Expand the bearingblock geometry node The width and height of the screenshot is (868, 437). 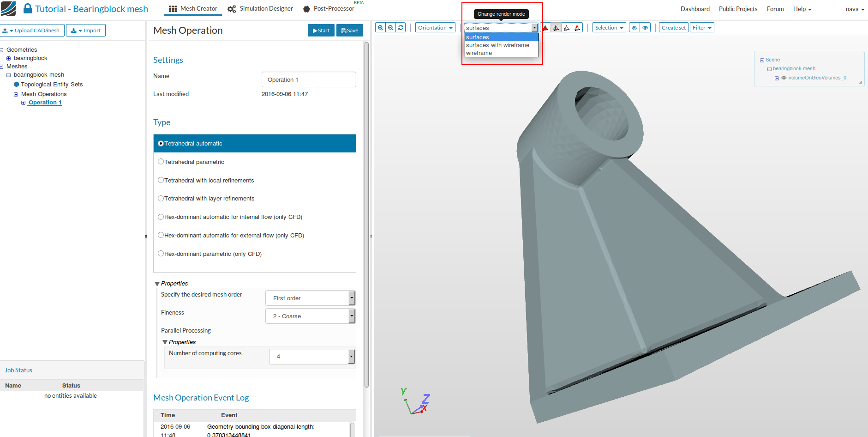pyautogui.click(x=8, y=58)
